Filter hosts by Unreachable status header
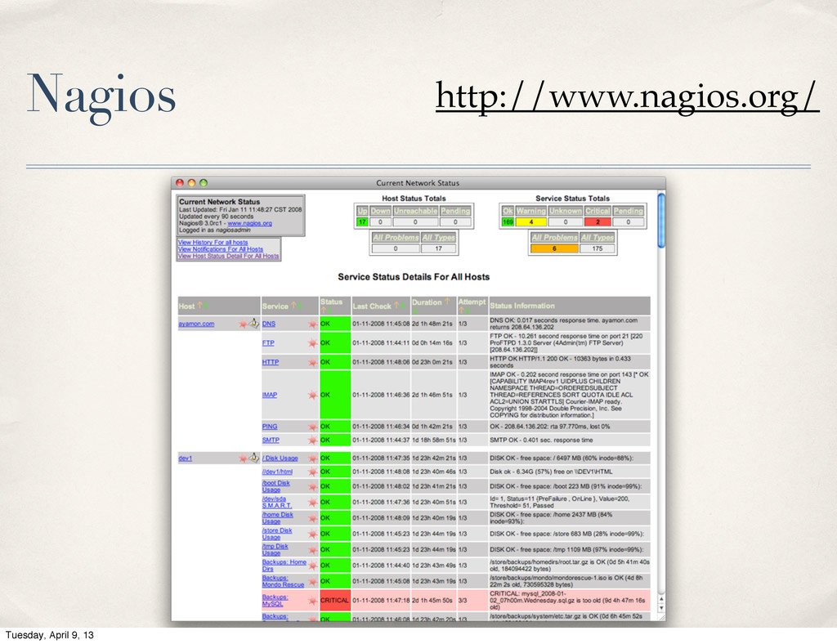 (415, 211)
